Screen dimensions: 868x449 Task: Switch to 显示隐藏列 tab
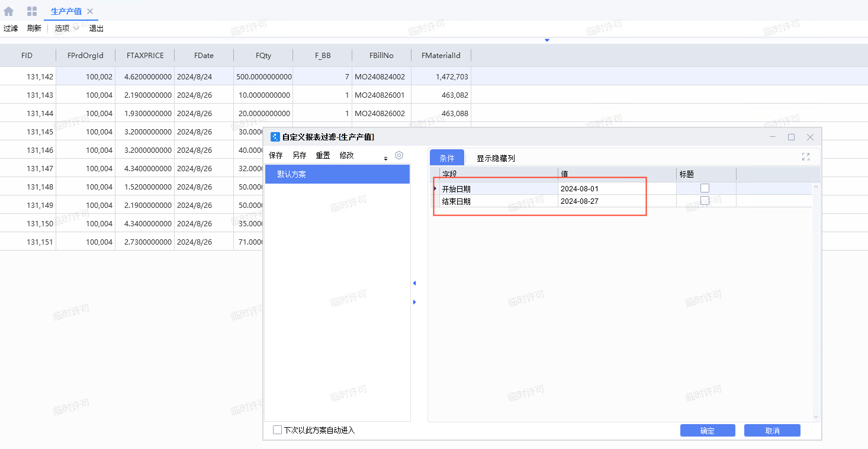coord(496,158)
